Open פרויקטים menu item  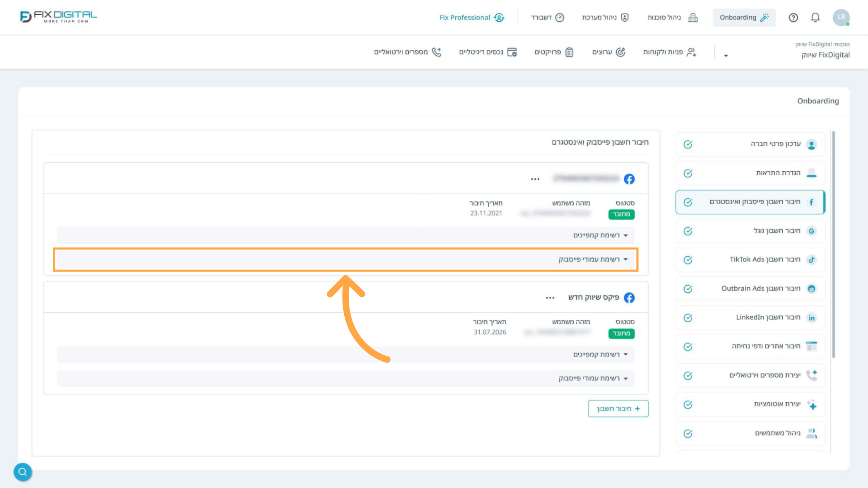coord(554,52)
